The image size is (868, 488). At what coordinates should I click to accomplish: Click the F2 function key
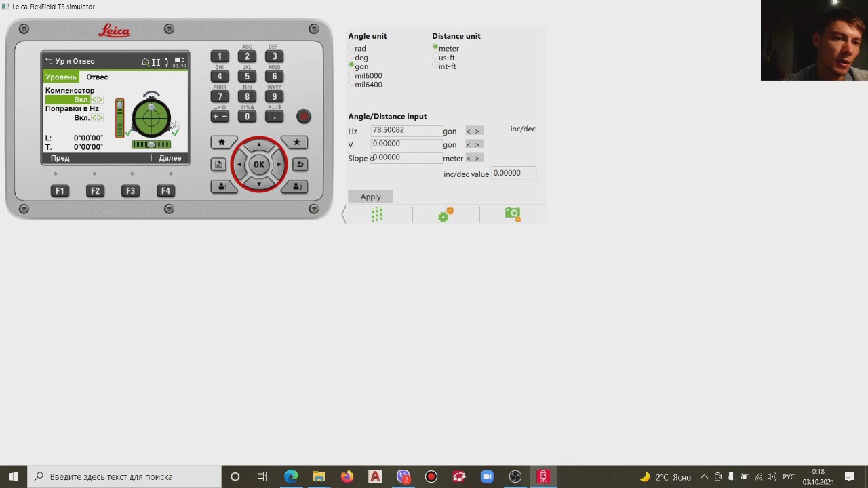[x=95, y=191]
